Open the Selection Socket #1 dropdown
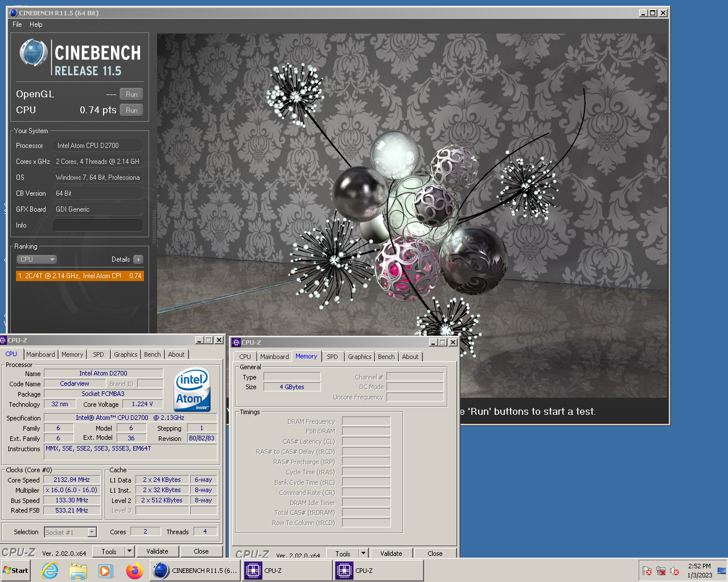 (71, 533)
